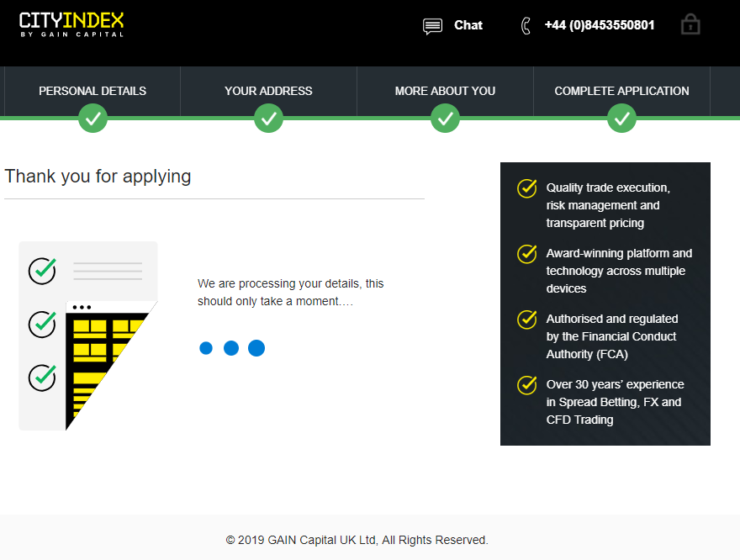Click the checklist document illustration
Viewport: 740px width, 560px height.
click(x=88, y=335)
